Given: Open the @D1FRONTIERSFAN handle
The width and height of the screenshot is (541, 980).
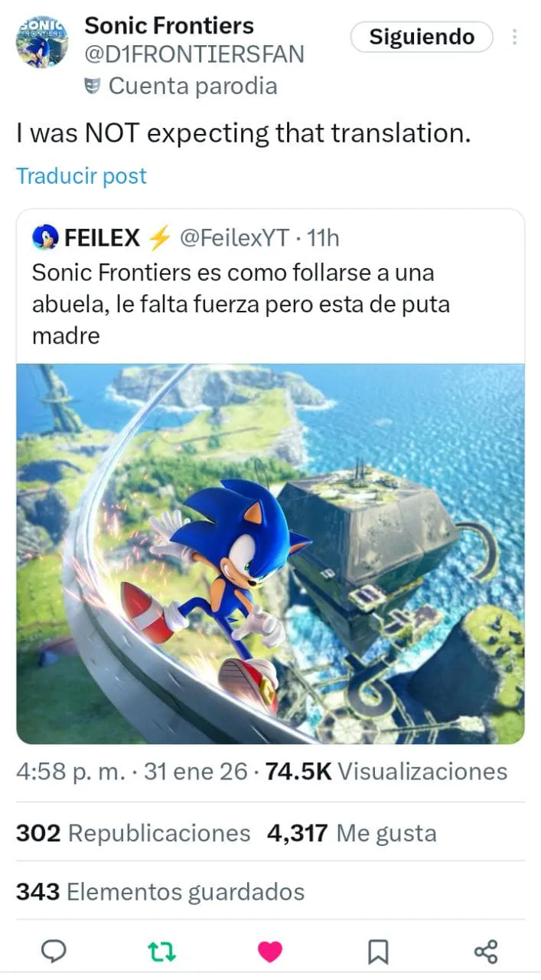Looking at the screenshot, I should [x=194, y=54].
